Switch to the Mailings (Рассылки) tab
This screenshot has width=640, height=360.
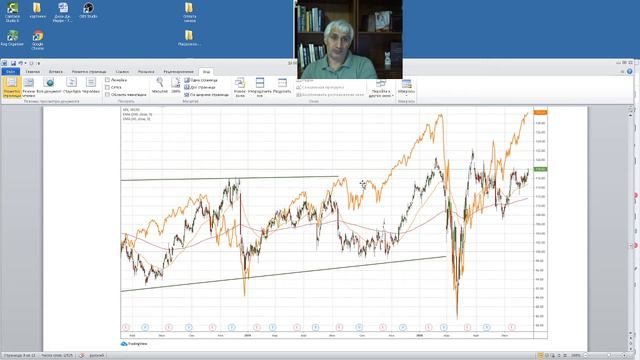pos(146,72)
